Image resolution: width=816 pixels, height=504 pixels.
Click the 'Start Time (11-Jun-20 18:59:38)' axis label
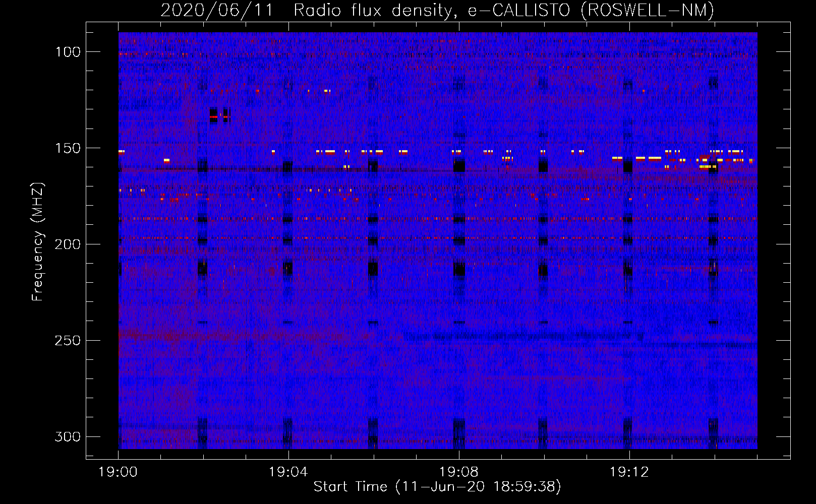tap(437, 486)
